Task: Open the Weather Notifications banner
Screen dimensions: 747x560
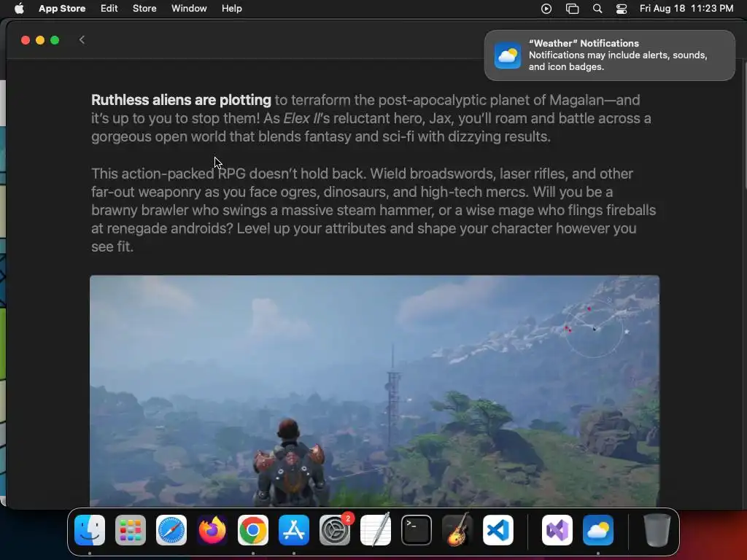Action: tap(609, 55)
